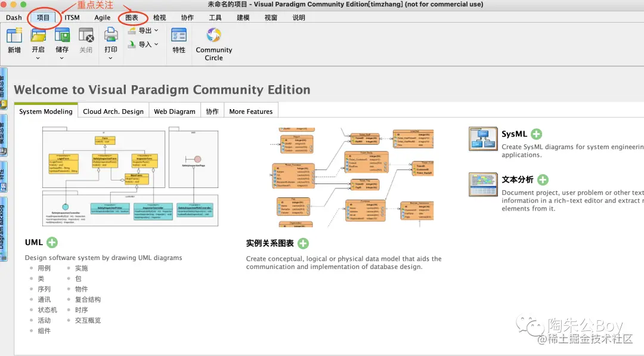Open the 检视 view menu
The image size is (644, 356).
(x=160, y=18)
